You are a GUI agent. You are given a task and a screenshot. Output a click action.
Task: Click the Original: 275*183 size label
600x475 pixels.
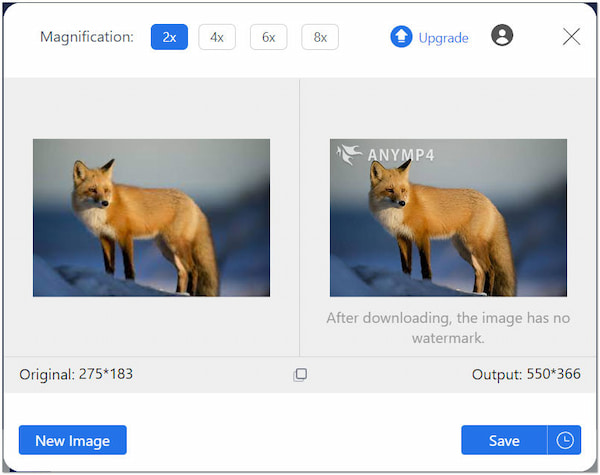tap(76, 374)
